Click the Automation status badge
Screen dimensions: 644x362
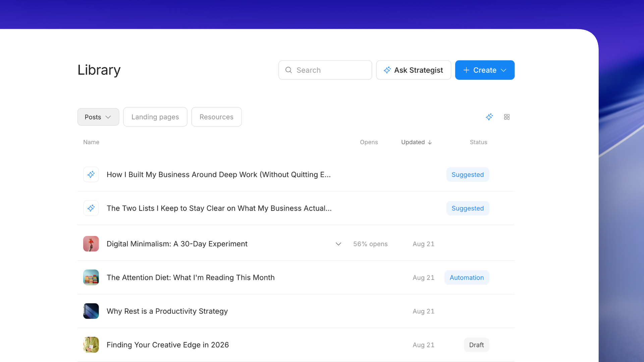[467, 278]
